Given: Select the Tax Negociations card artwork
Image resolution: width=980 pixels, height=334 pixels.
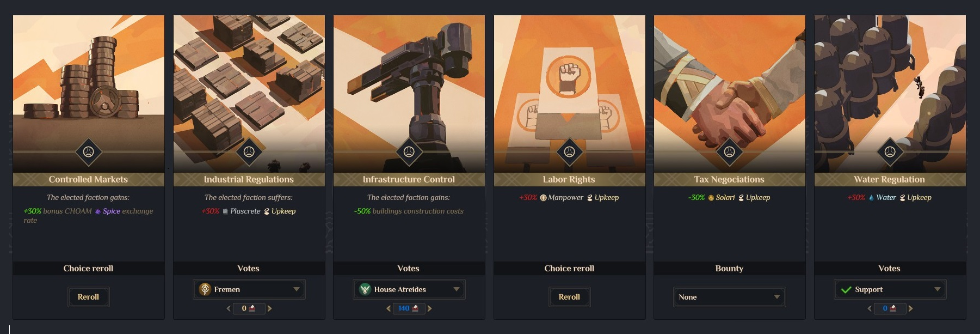Looking at the screenshot, I should [x=729, y=94].
